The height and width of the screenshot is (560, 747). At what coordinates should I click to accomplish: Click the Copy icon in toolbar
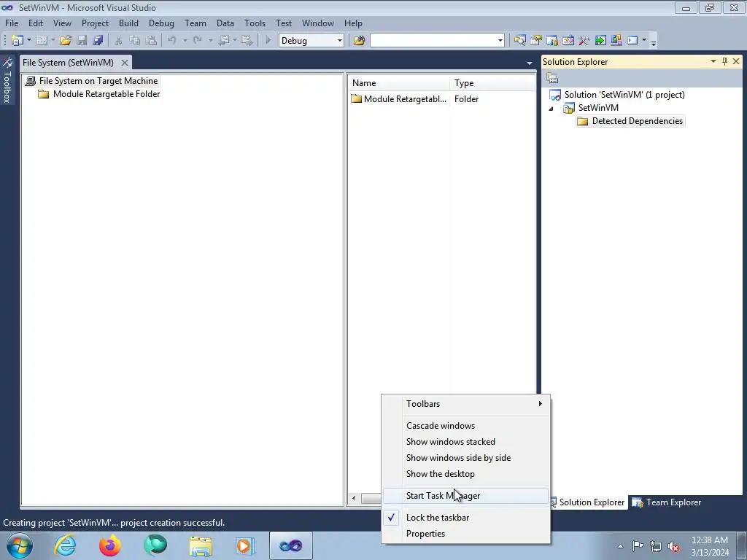(x=135, y=41)
